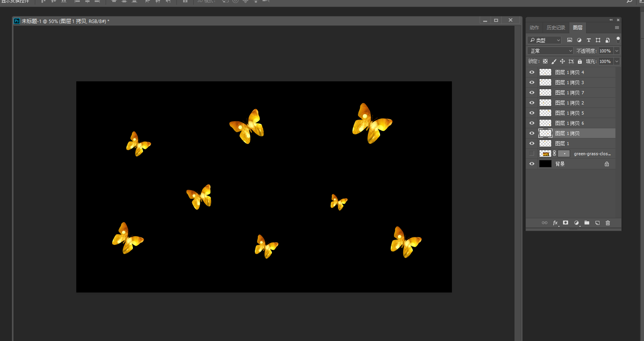644x341 pixels.
Task: Switch to the 动作 tab
Action: pos(534,28)
